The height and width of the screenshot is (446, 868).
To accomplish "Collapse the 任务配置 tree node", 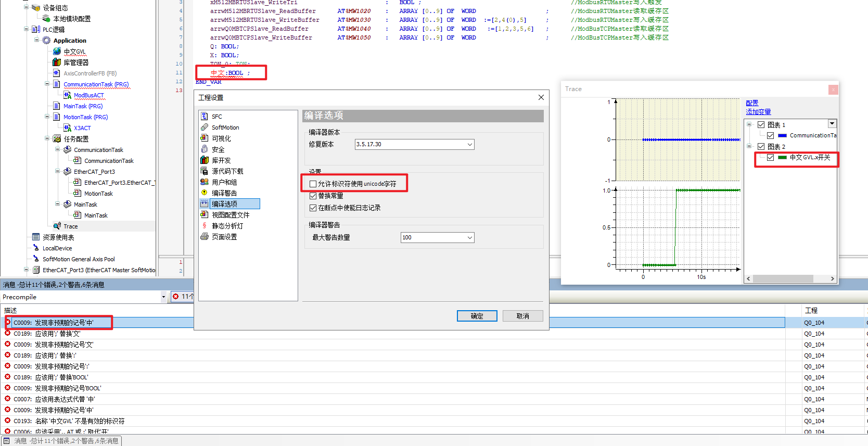I will tap(47, 139).
